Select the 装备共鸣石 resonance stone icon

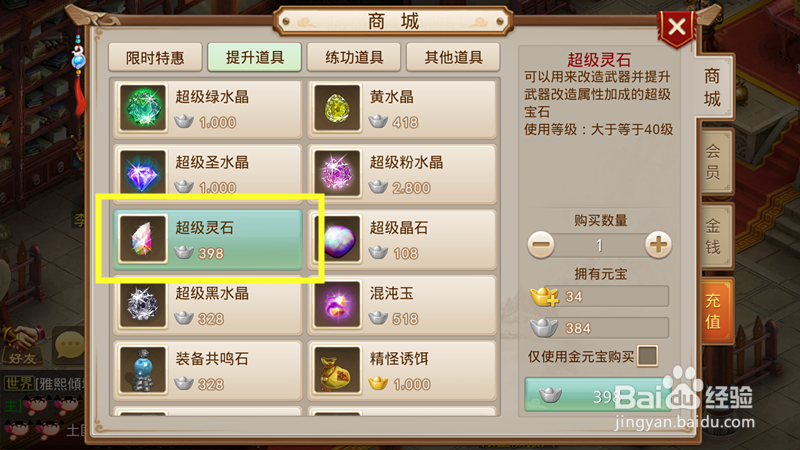click(x=143, y=369)
